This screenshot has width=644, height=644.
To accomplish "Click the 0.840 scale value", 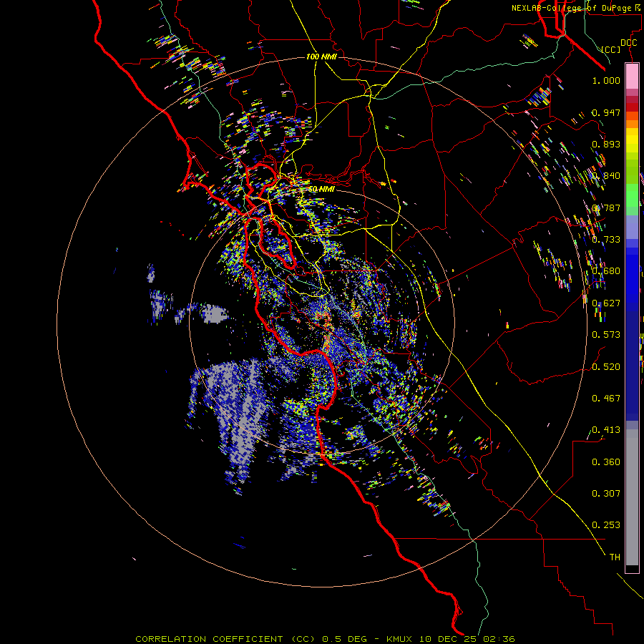I will tap(606, 176).
